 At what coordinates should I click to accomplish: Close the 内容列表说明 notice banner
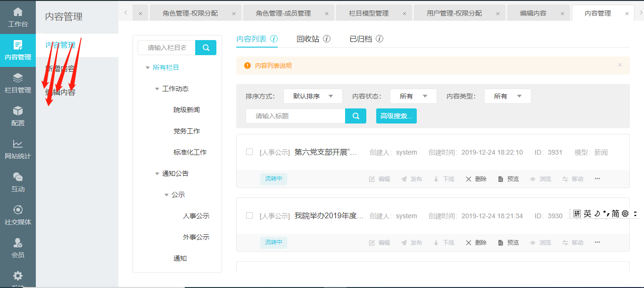point(620,65)
